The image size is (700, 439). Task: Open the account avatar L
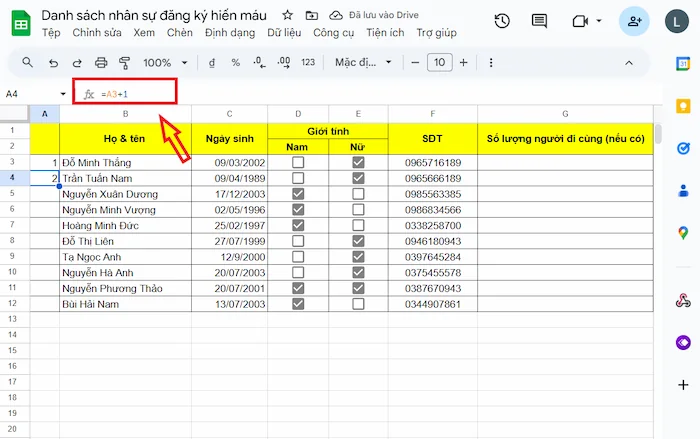[677, 21]
